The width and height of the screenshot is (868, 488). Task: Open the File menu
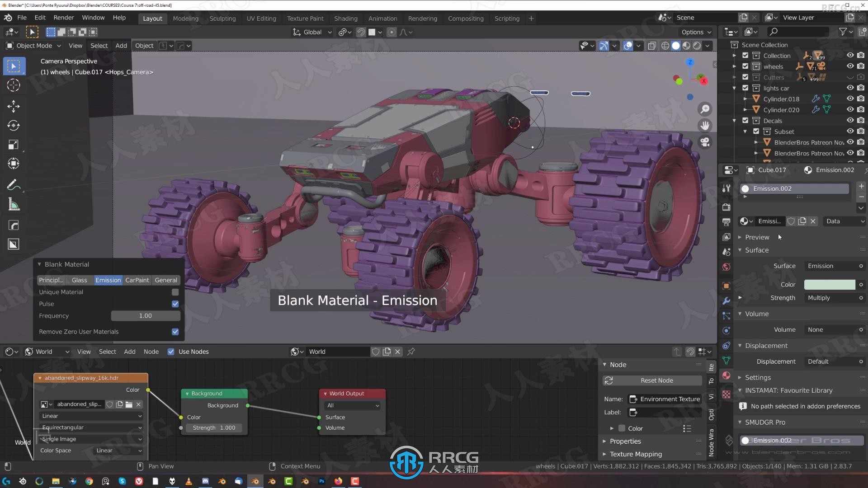click(22, 18)
